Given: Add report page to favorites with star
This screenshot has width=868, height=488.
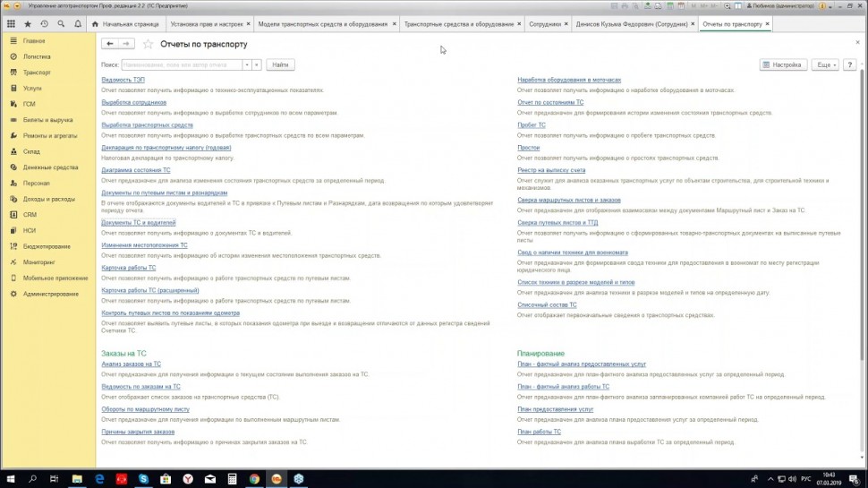Looking at the screenshot, I should (x=149, y=44).
